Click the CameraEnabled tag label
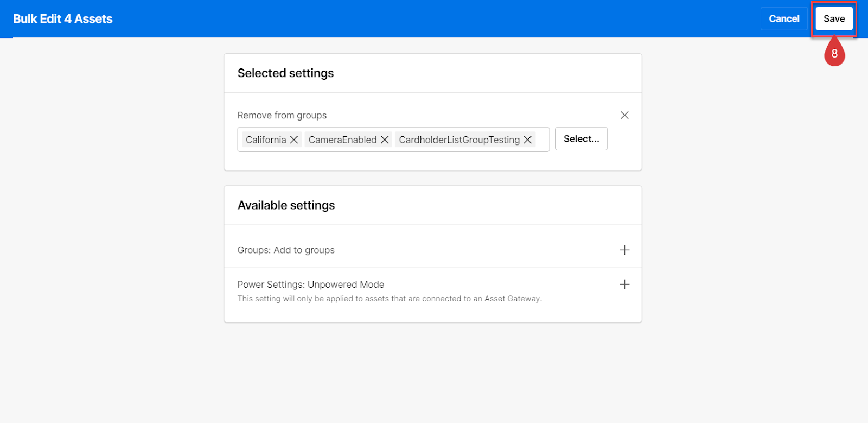 click(x=342, y=140)
